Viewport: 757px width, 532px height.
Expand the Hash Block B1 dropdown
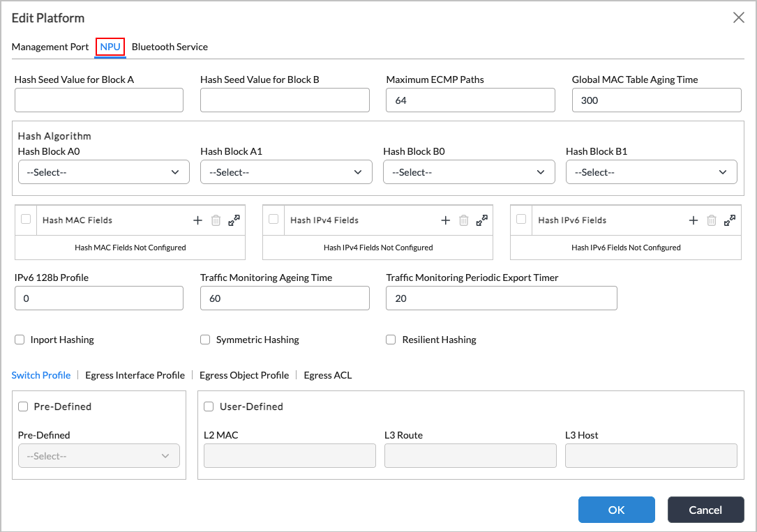tap(651, 172)
